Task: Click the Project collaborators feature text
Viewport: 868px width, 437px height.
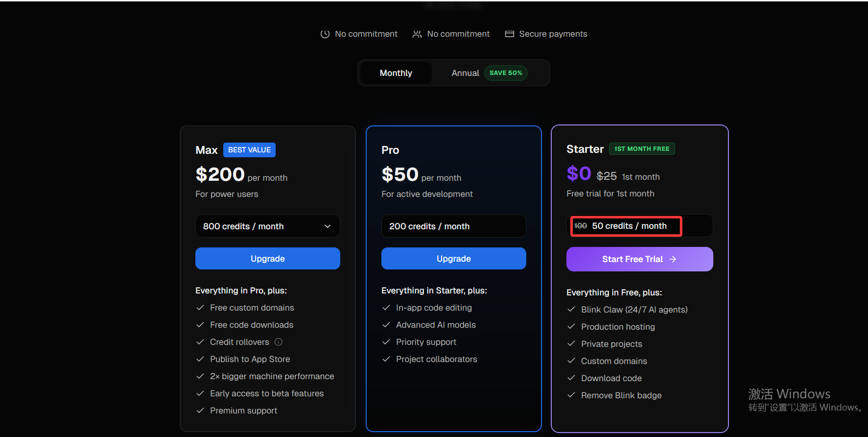Action: coord(436,359)
